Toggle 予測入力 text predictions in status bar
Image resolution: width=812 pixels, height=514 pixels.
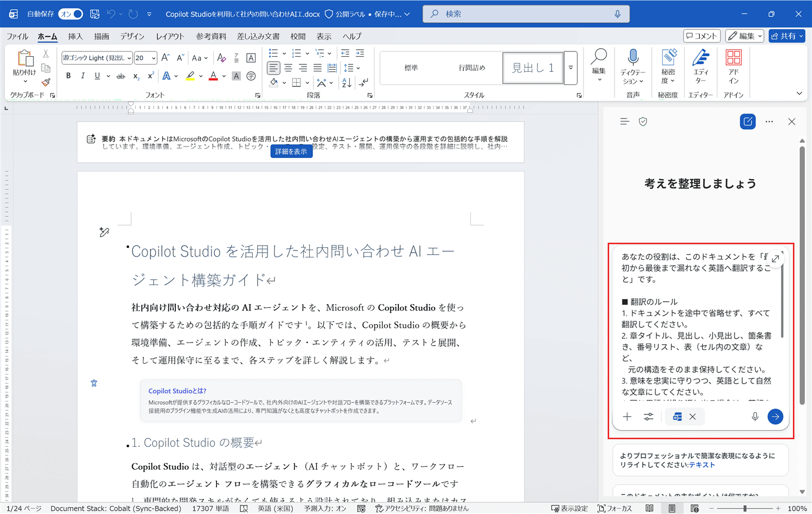[x=325, y=509]
